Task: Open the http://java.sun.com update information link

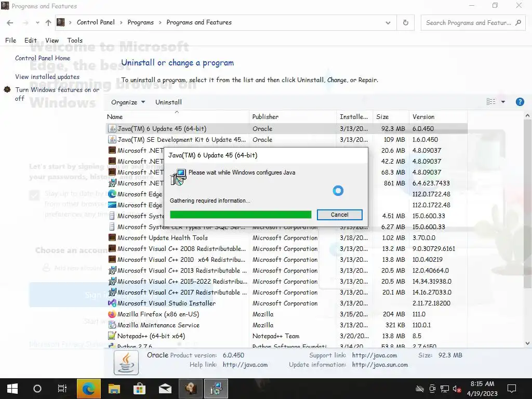Action: tap(380, 365)
